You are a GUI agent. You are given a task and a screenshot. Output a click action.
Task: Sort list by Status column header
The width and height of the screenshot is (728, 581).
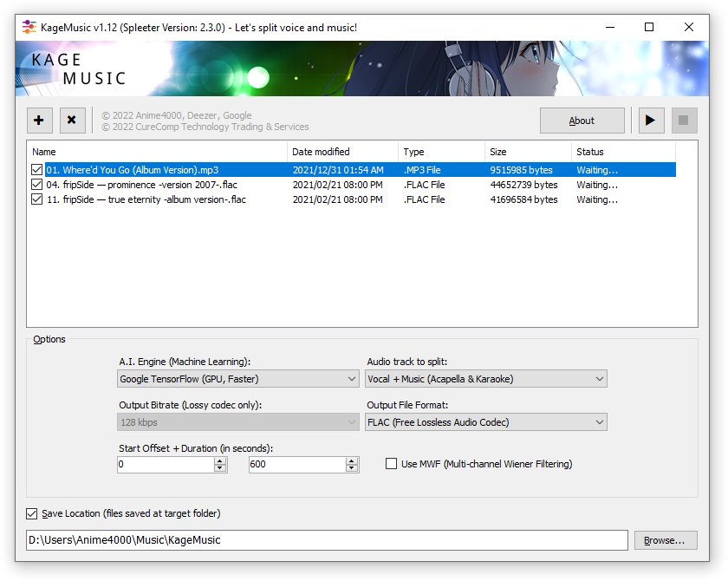(x=623, y=152)
